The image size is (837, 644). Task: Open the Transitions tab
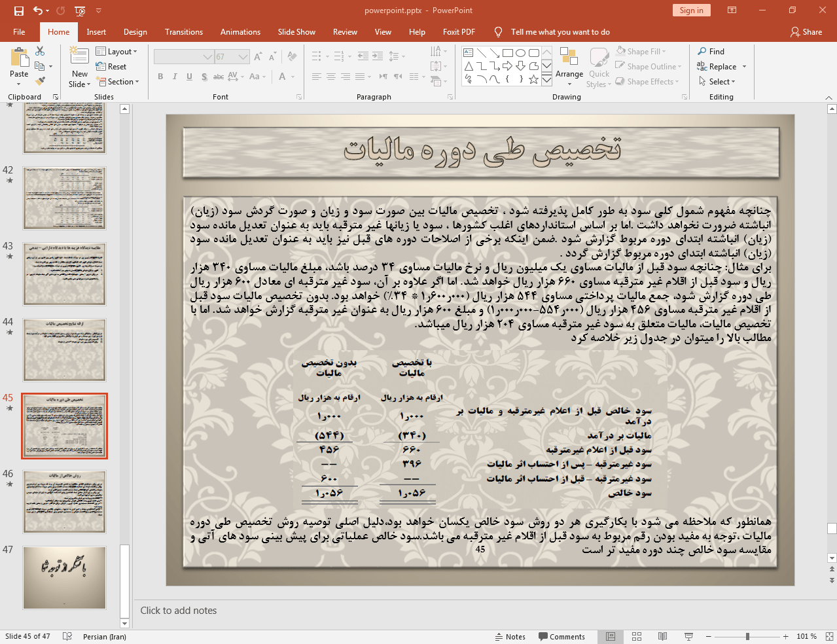[x=184, y=32]
